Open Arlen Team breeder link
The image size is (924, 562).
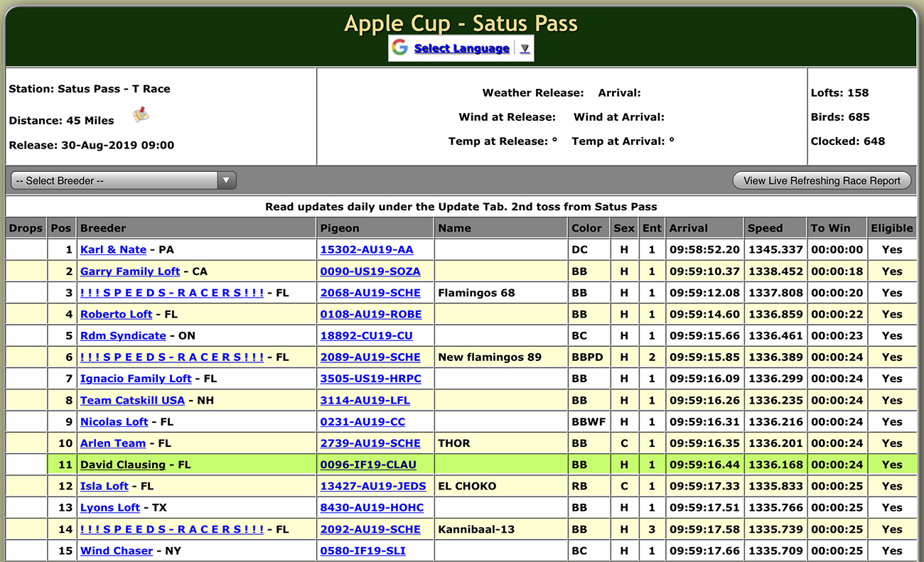click(x=113, y=443)
